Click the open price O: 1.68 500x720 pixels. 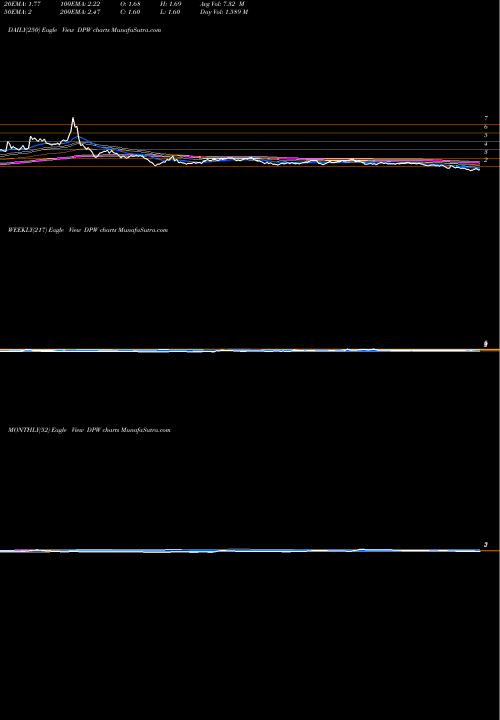click(131, 4)
